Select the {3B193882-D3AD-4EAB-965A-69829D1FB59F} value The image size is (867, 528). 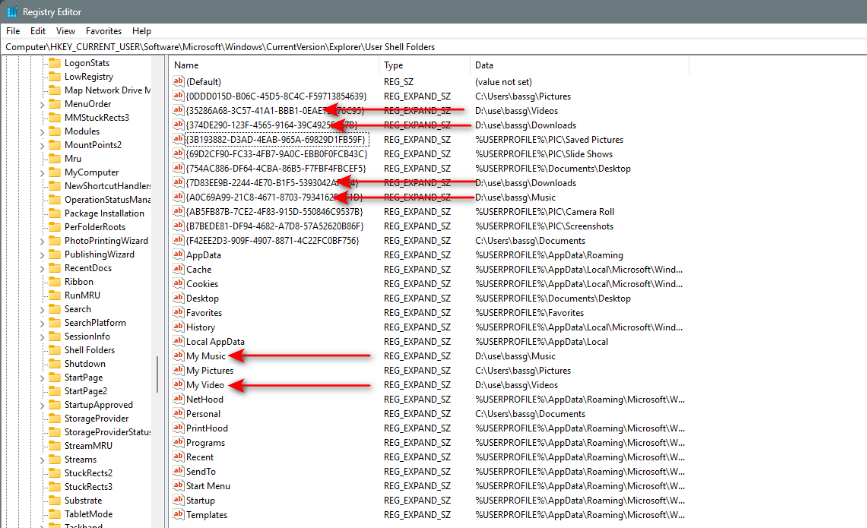(x=275, y=140)
